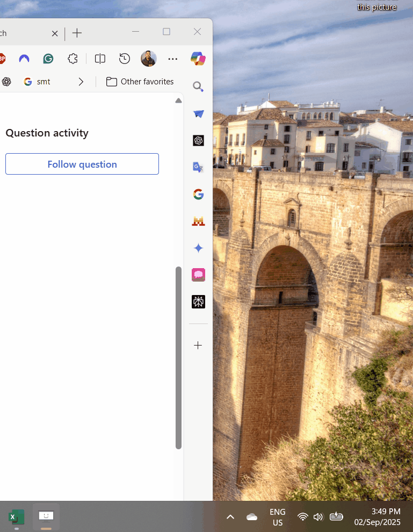Open the OneDrive cloud tray icon

[251, 517]
